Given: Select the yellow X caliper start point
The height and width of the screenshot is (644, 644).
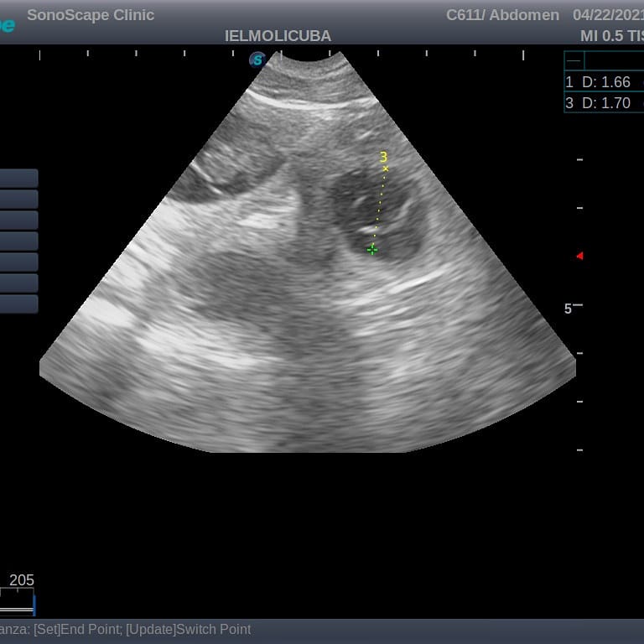Looking at the screenshot, I should pos(386,169).
